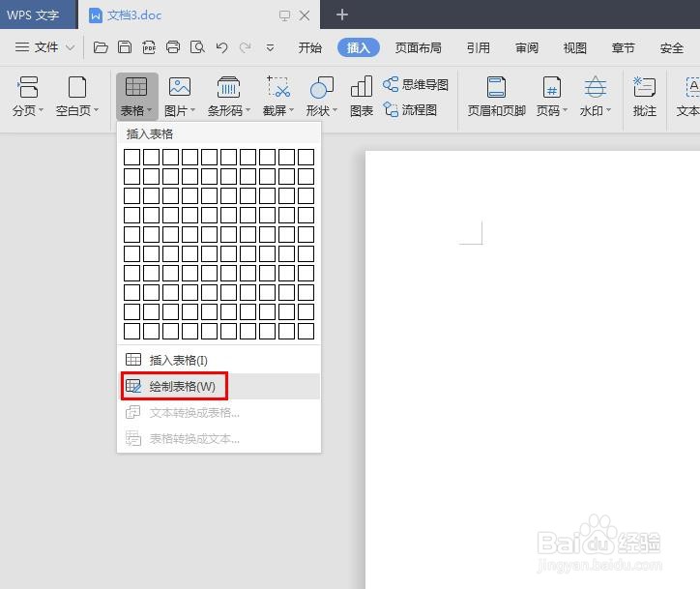Select the bottom-right cell of table grid
Viewport: 700px width, 589px height.
click(306, 332)
